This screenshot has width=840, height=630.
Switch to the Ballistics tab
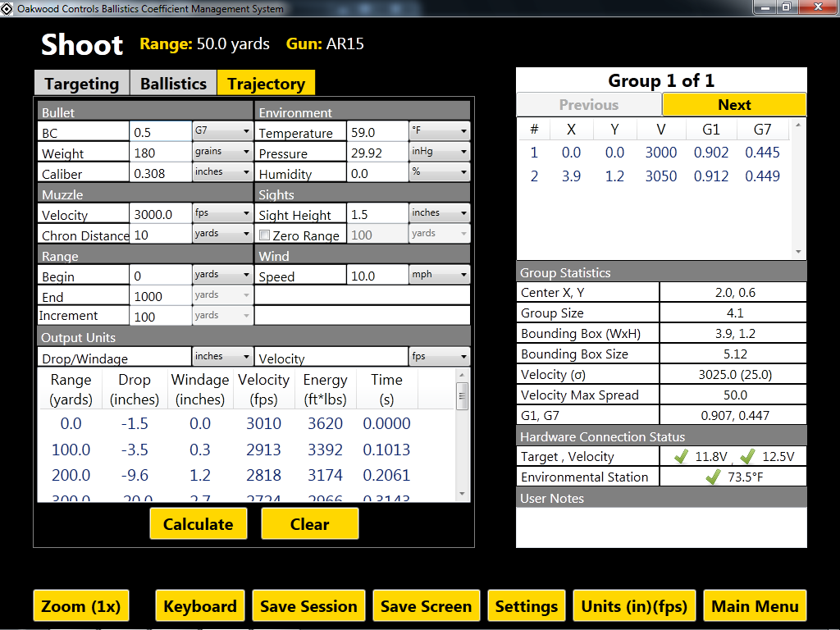click(173, 84)
